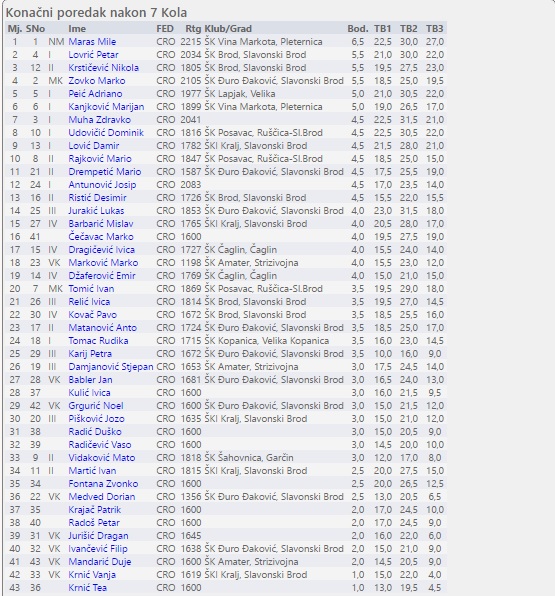Select Zovko Marko player link
This screenshot has height=596, width=555.
(x=97, y=81)
